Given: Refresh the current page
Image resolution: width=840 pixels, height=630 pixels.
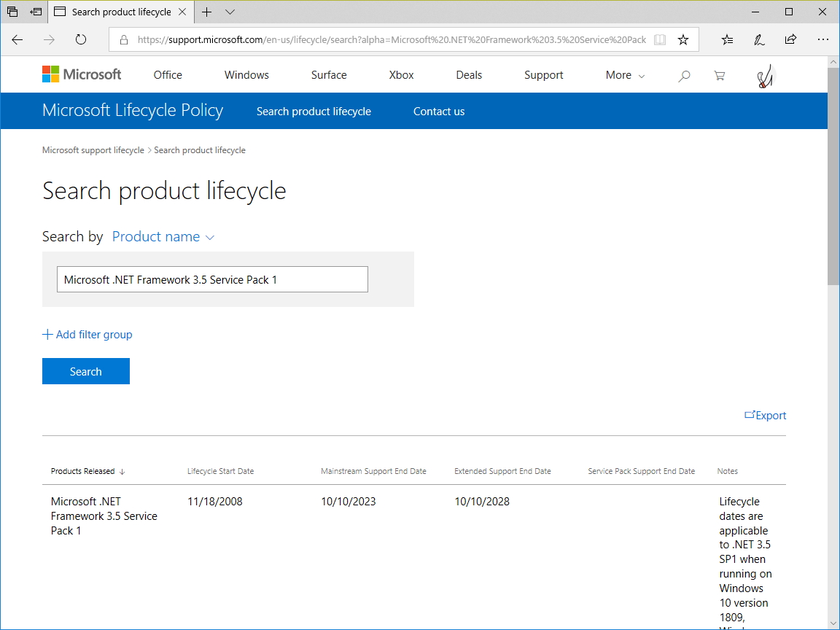Looking at the screenshot, I should (x=80, y=39).
